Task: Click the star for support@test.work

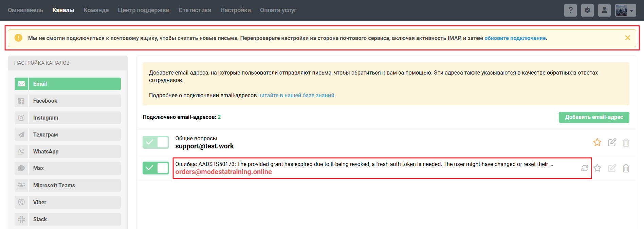Action: point(597,142)
